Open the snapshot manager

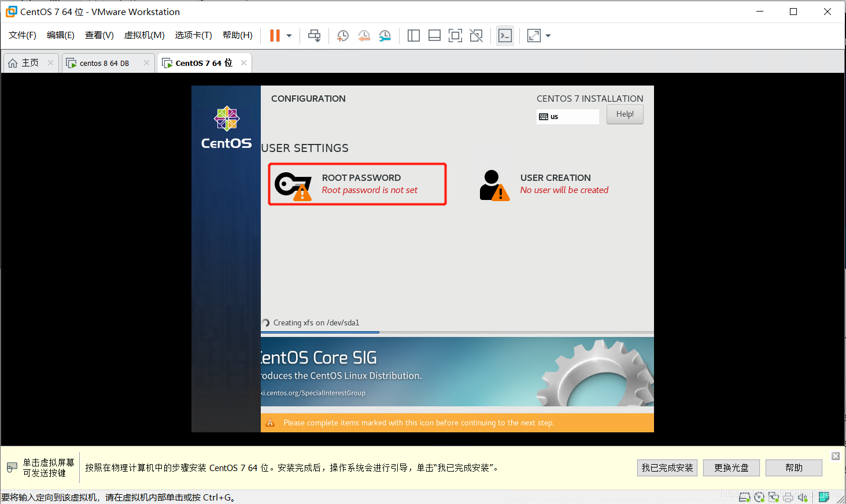385,36
